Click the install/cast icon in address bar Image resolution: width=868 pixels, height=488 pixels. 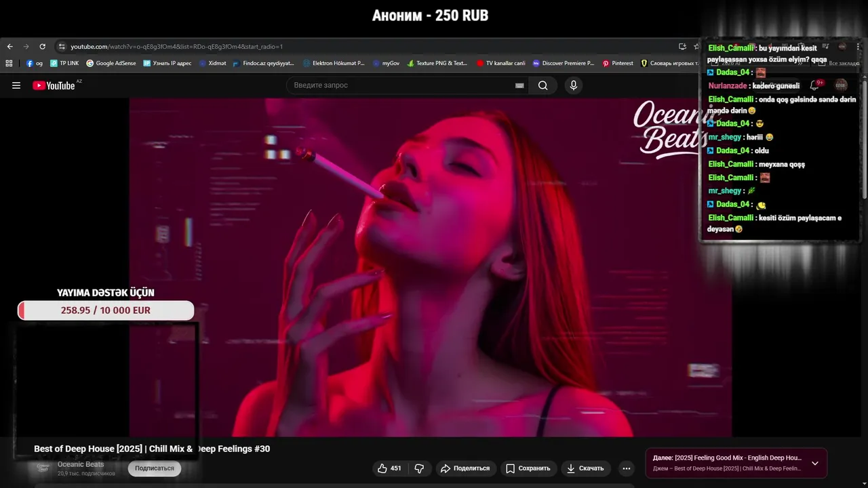(682, 47)
